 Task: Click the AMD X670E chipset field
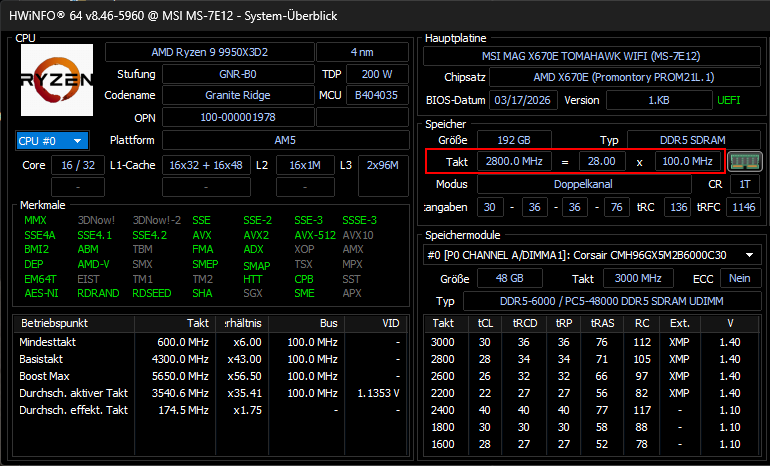624,77
